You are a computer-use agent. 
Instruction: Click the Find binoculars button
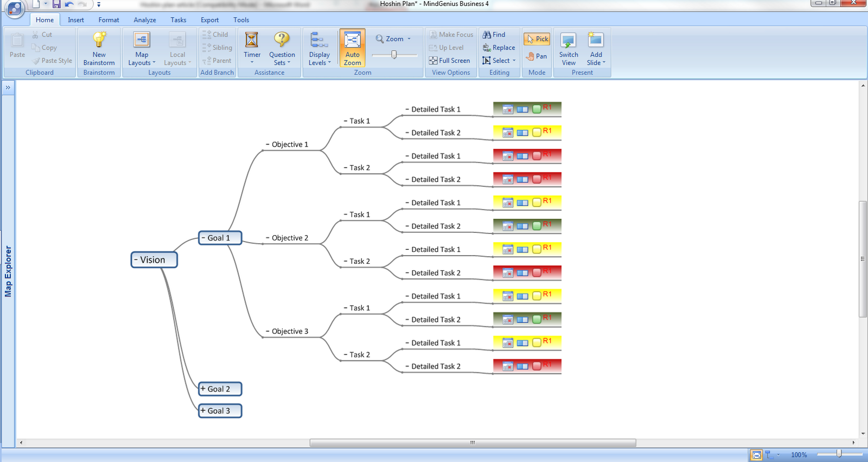click(494, 34)
